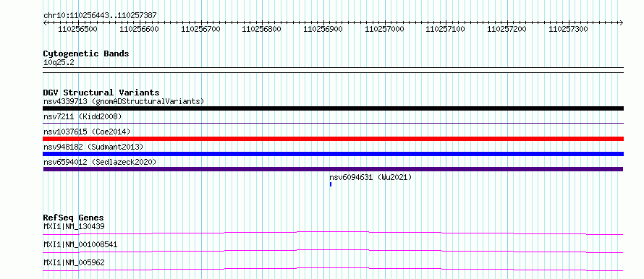This screenshot has width=644, height=279.
Task: Click ruler tick label 110257300
Action: click(x=569, y=29)
